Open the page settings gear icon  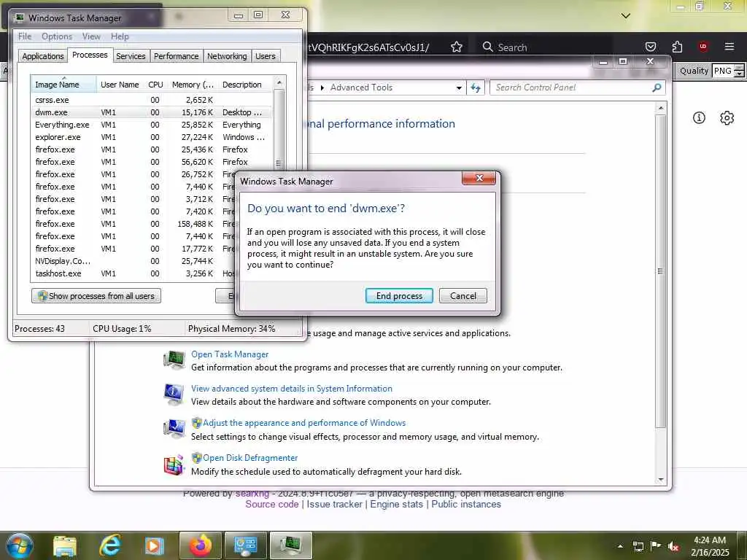pyautogui.click(x=727, y=117)
